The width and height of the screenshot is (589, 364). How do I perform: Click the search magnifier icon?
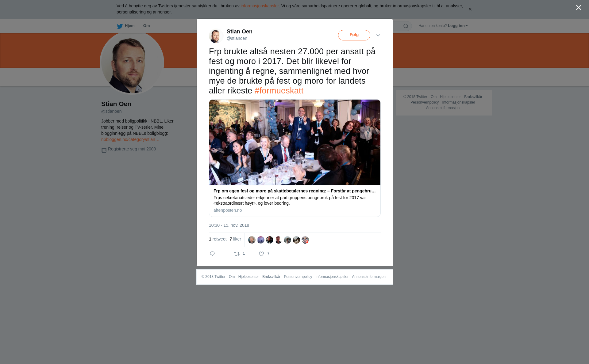pyautogui.click(x=406, y=26)
